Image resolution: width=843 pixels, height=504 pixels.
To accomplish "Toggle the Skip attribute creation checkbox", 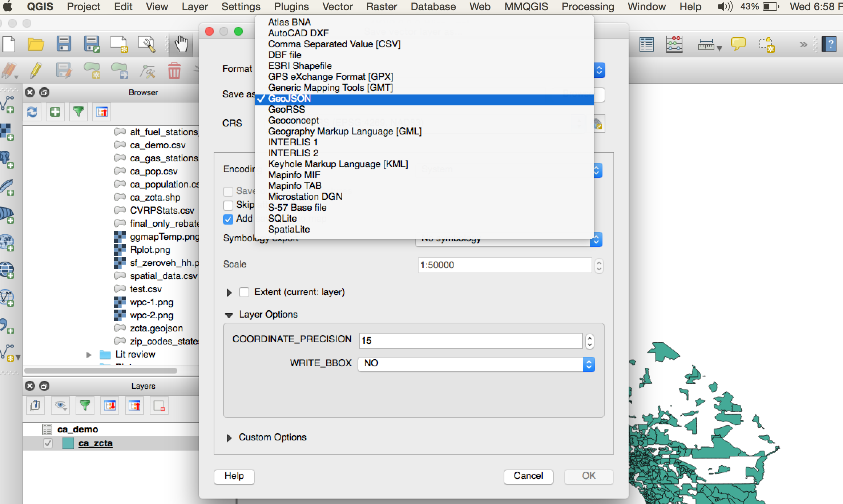I will point(228,205).
